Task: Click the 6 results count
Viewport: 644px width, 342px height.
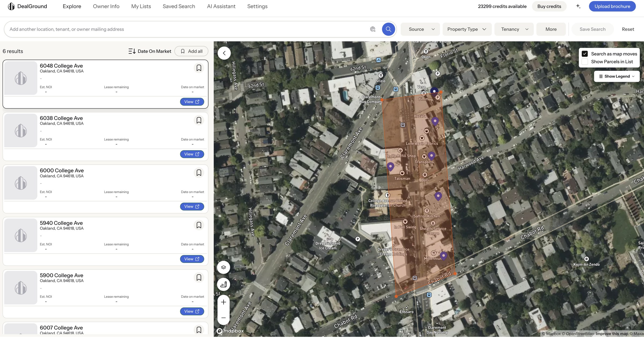Action: point(13,51)
